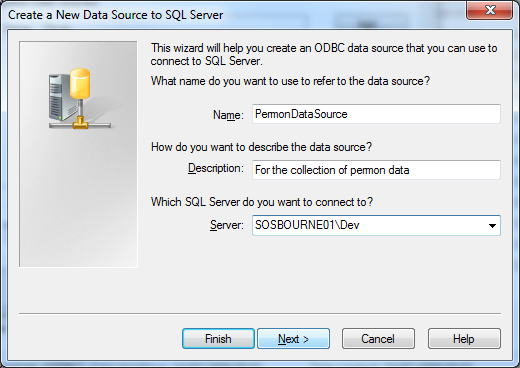Expand the Server dropdown arrow
Viewport: 520px width, 368px height.
click(x=492, y=226)
